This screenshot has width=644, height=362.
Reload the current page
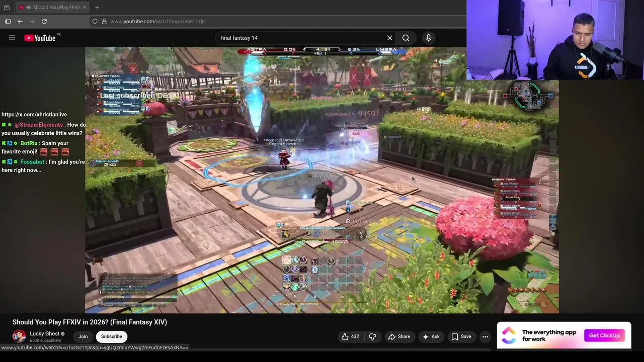coord(44,21)
